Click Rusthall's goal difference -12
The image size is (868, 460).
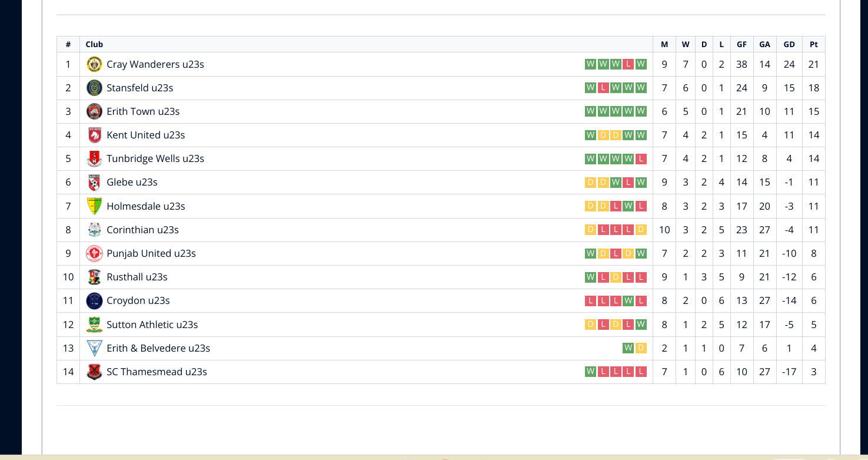click(789, 277)
